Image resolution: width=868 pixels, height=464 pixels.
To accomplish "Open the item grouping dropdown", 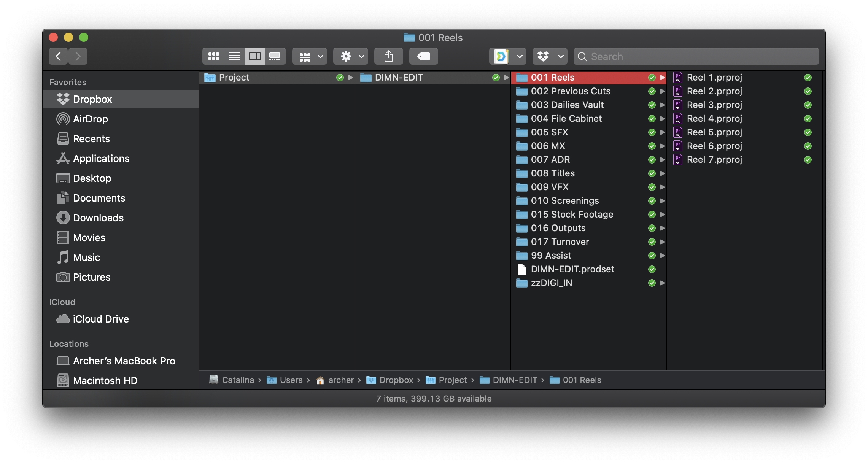I will (309, 56).
